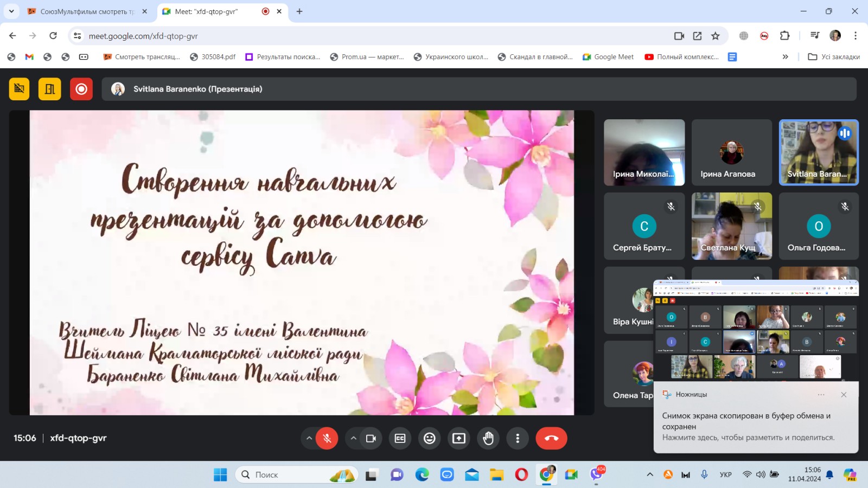The width and height of the screenshot is (868, 488).
Task: Click the Present now button
Action: pyautogui.click(x=459, y=438)
